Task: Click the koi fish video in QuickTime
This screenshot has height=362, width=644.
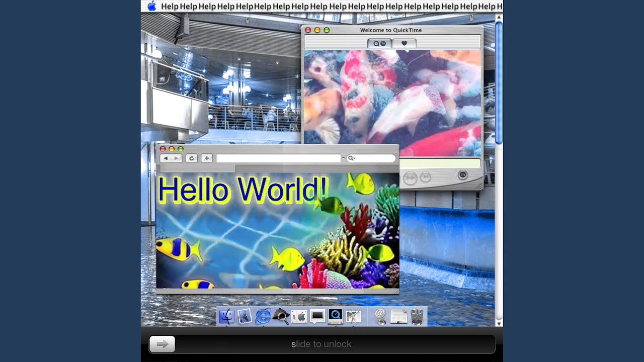Action: [x=392, y=103]
